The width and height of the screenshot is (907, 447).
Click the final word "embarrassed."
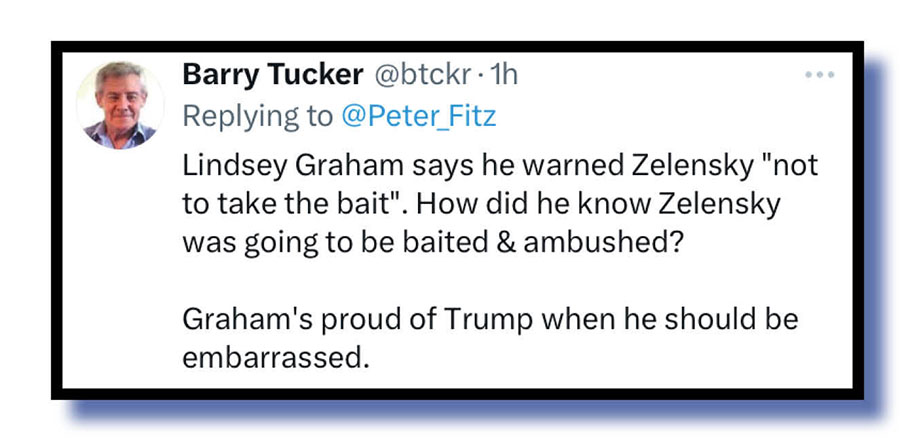pyautogui.click(x=270, y=357)
